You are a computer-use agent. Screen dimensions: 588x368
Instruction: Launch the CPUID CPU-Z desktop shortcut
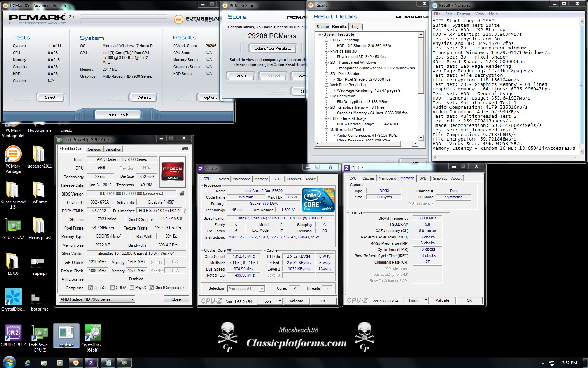tap(13, 336)
